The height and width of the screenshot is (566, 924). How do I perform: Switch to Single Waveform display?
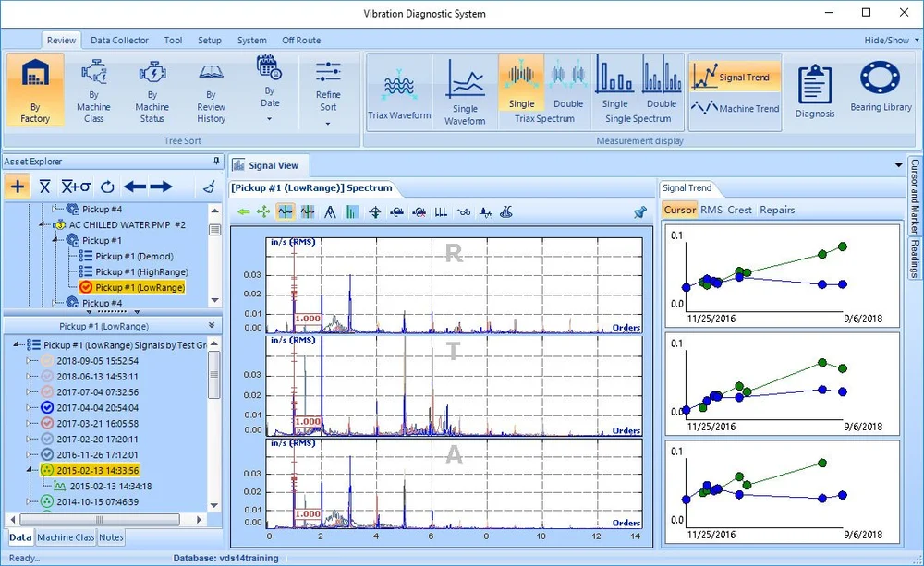[466, 88]
